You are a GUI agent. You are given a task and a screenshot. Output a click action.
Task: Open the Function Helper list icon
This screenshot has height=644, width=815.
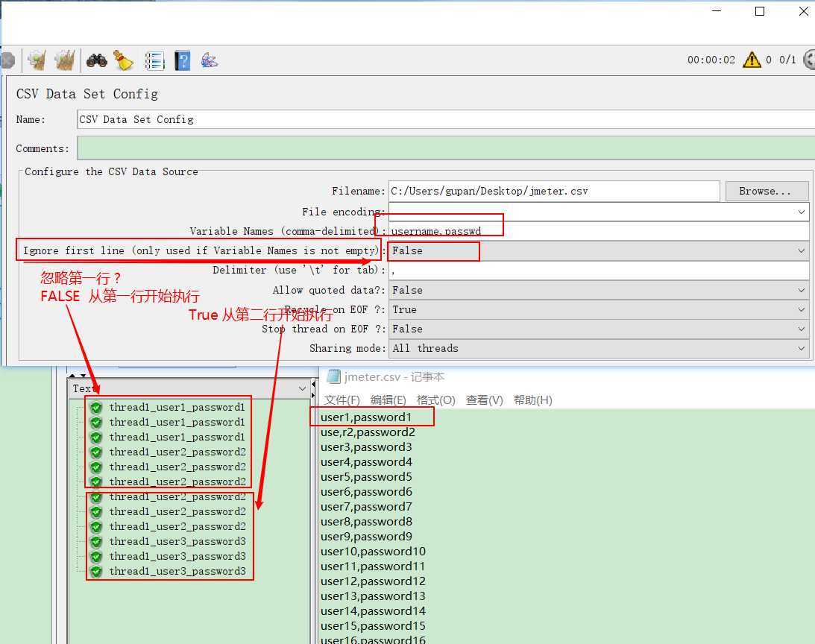154,61
